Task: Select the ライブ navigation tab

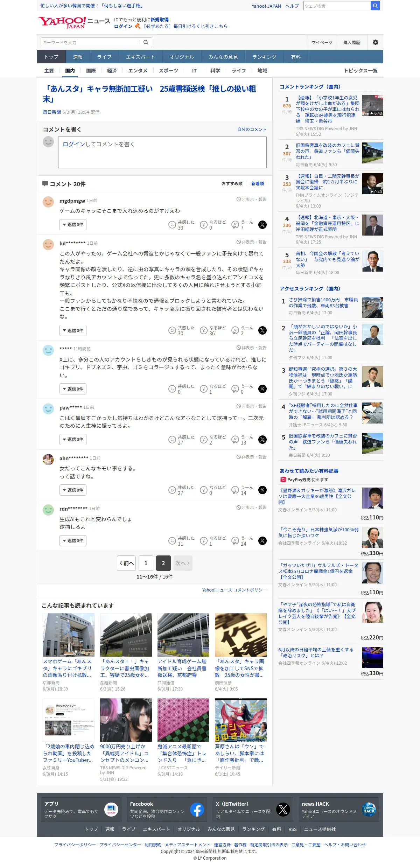Action: [104, 57]
